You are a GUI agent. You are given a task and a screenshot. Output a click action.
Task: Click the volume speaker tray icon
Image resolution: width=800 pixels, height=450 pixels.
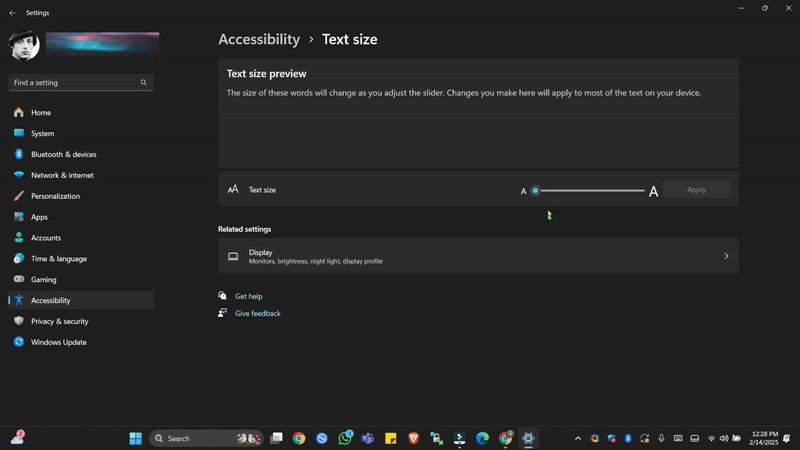coord(724,438)
